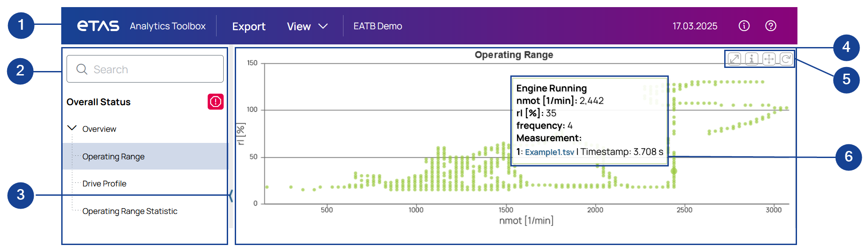Click the ETAS logo
This screenshot has height=249, width=868.
pos(98,26)
